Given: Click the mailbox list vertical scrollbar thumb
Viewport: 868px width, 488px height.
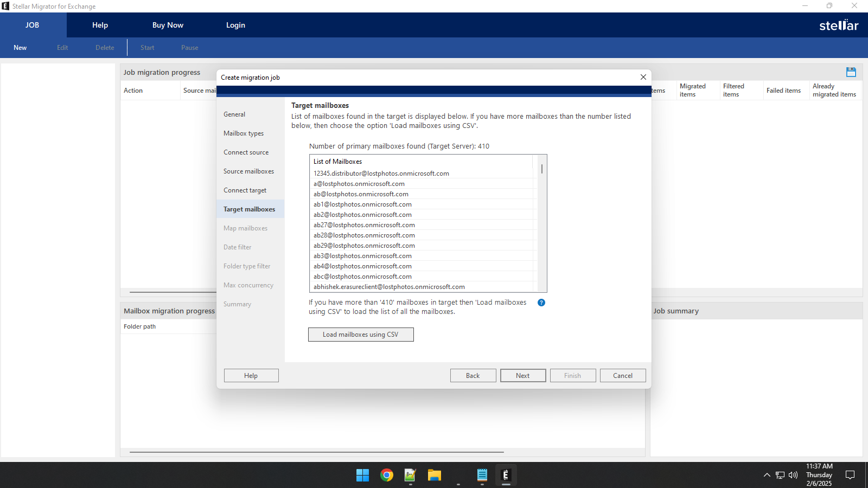Looking at the screenshot, I should click(x=541, y=169).
